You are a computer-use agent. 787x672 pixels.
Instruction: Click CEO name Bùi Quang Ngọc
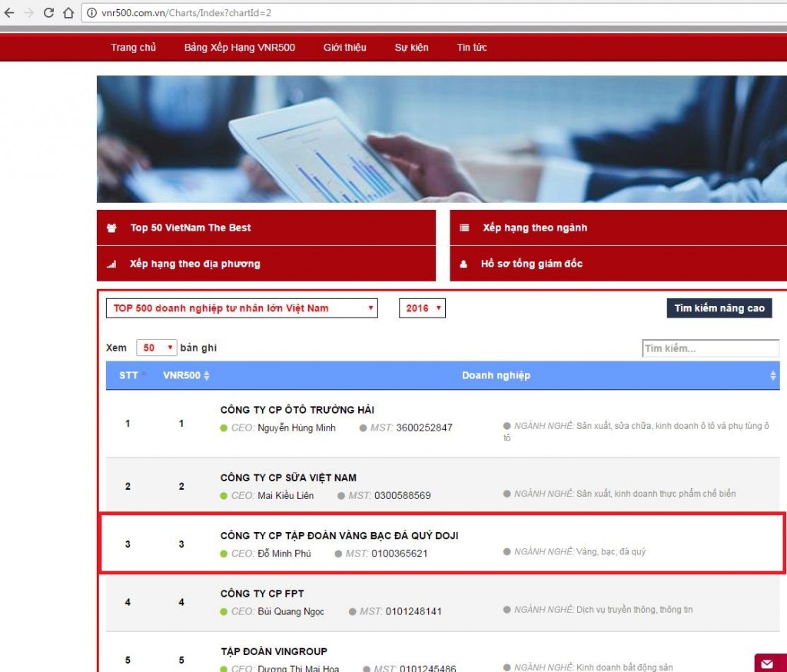291,612
